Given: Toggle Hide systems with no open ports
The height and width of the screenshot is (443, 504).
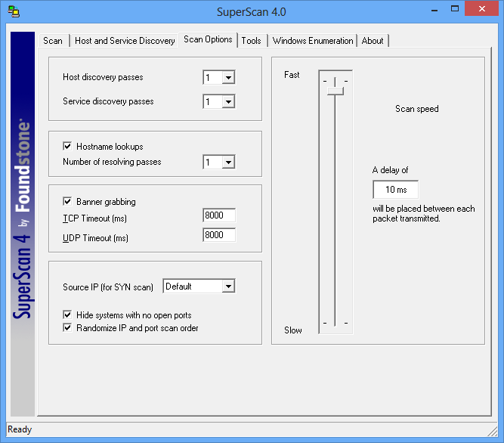Looking at the screenshot, I should 67,314.
